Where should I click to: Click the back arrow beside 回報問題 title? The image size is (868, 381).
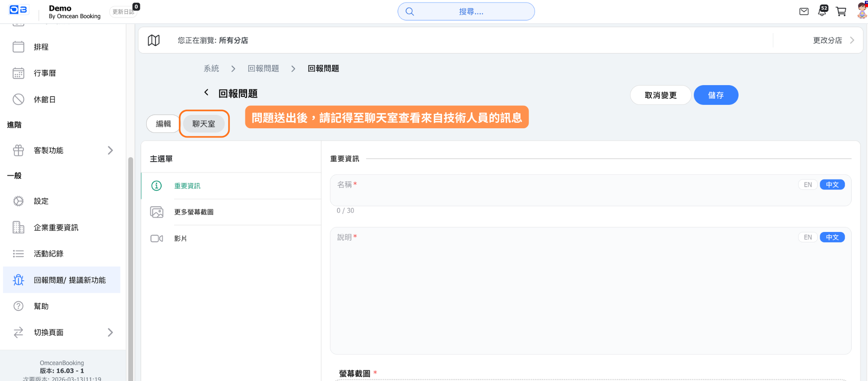[x=206, y=93]
